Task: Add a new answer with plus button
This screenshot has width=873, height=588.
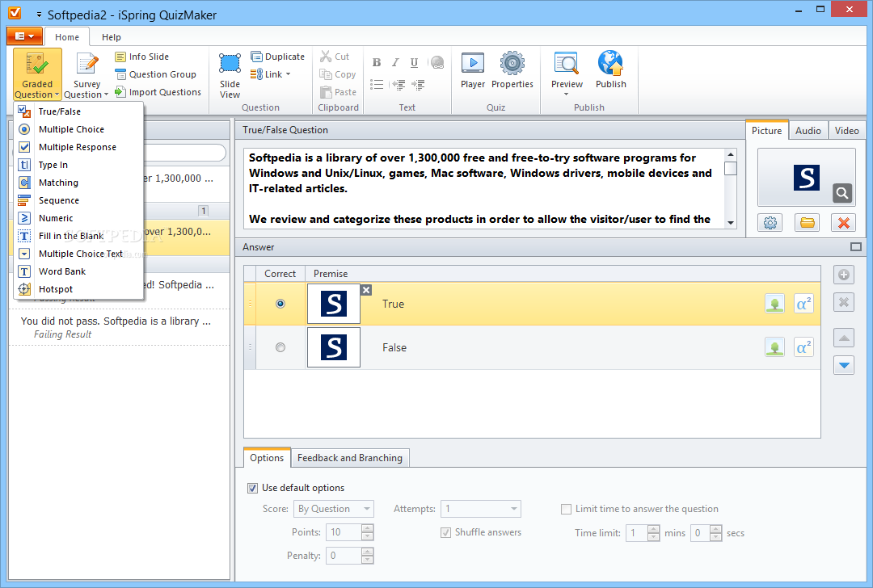Action: (843, 275)
